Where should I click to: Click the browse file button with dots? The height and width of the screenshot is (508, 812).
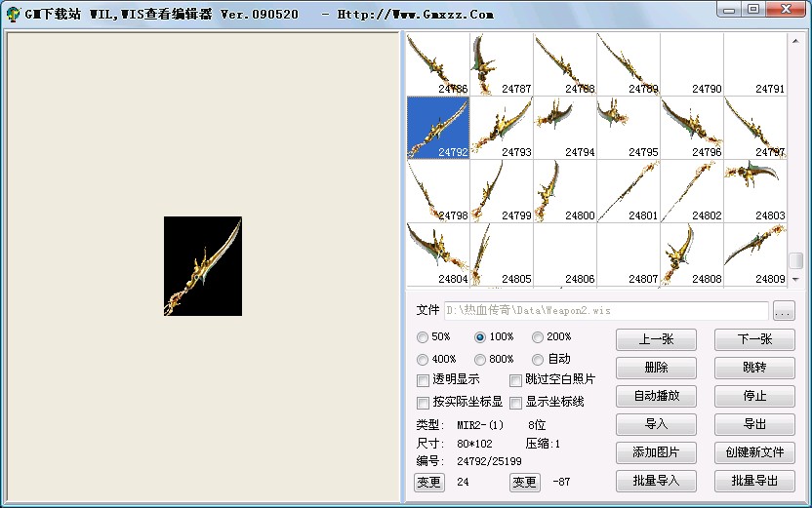[x=784, y=311]
